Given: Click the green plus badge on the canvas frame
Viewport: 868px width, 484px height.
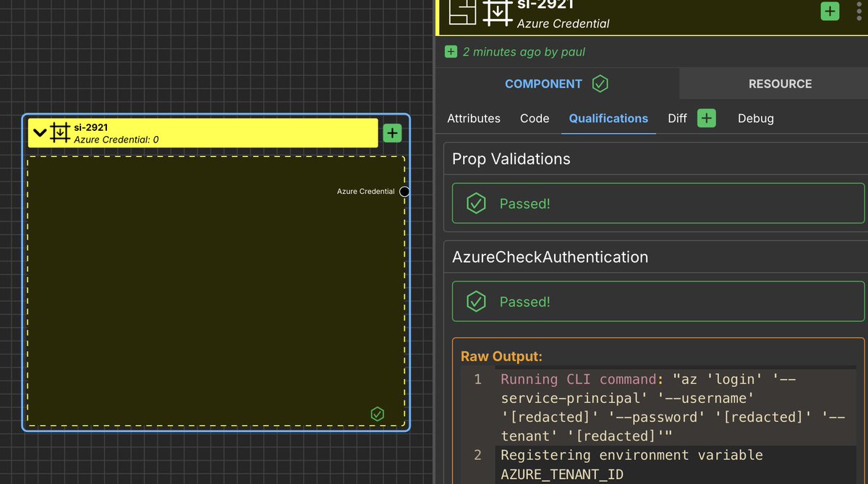Looking at the screenshot, I should click(391, 133).
